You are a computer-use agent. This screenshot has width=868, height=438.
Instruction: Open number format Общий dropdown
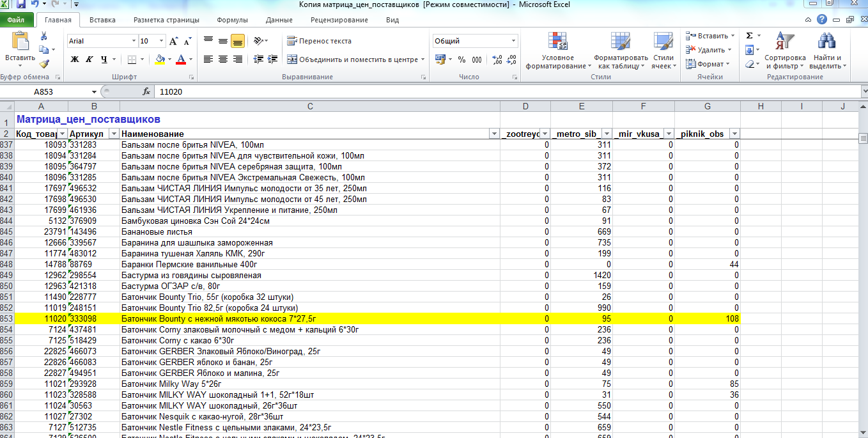(x=514, y=41)
